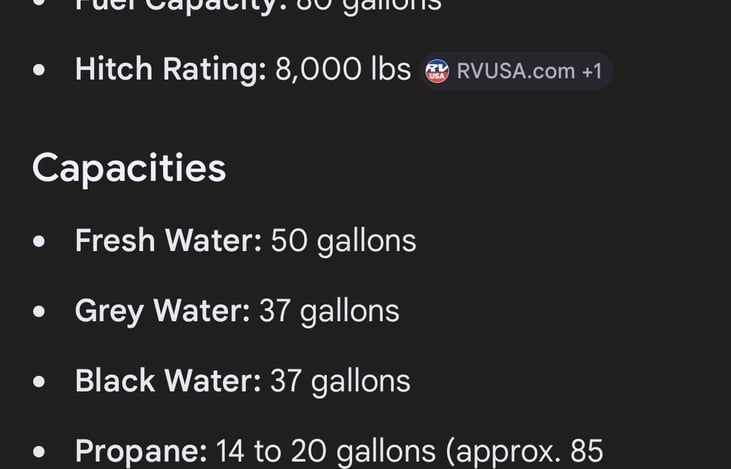Viewport: 731px width, 469px height.
Task: Select the Grey Water label
Action: [x=163, y=311]
